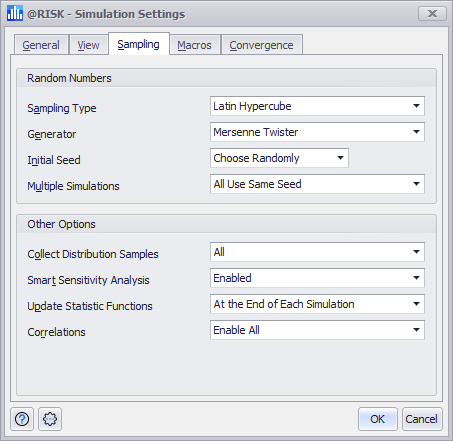The image size is (453, 441).
Task: Confirm settings with the OK button
Action: click(x=378, y=419)
